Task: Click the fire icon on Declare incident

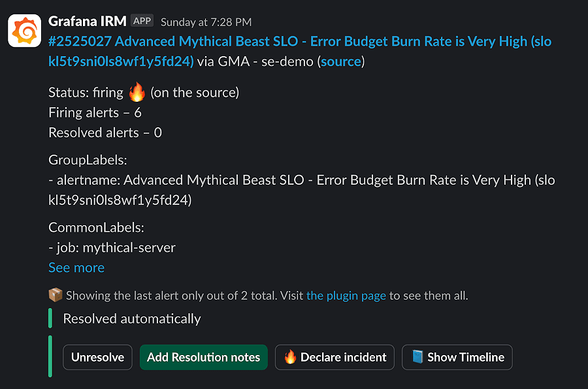Action: [x=290, y=357]
